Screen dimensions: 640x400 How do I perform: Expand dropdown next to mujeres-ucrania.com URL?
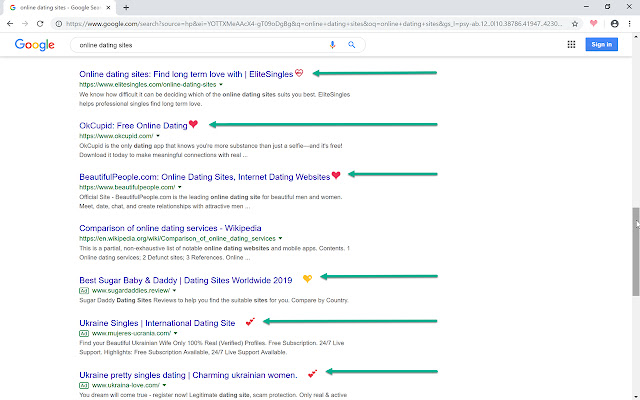click(176, 333)
